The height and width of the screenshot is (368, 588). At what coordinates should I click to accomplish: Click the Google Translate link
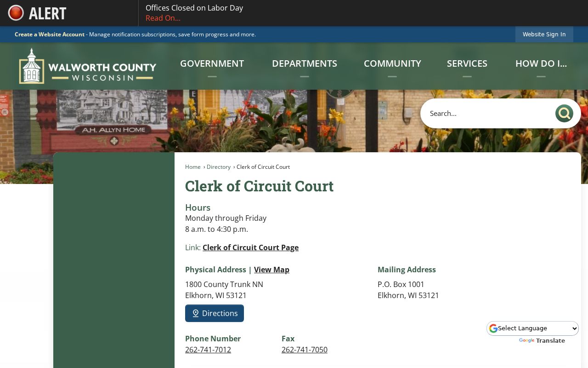coord(542,341)
